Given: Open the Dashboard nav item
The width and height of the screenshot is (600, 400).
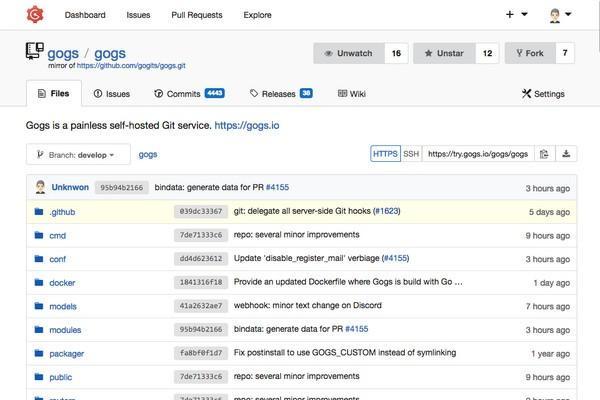Looking at the screenshot, I should click(85, 15).
